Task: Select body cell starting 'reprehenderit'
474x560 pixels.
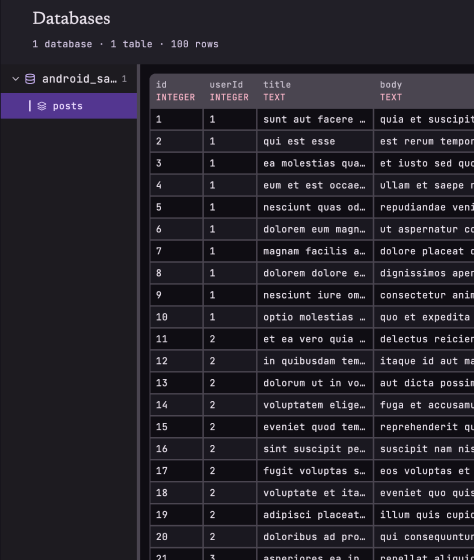Action: point(424,427)
